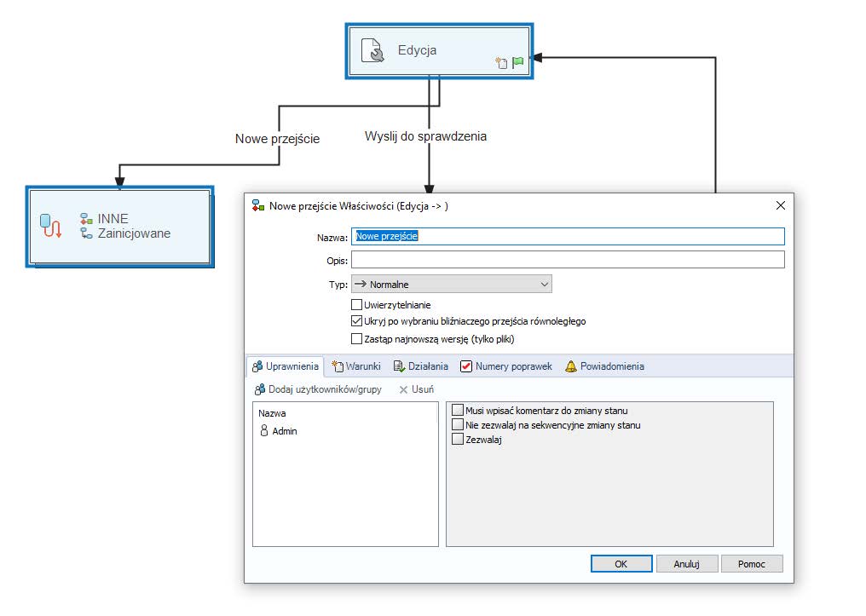
Task: Click the small state icons beside INNE label
Action: [x=84, y=218]
